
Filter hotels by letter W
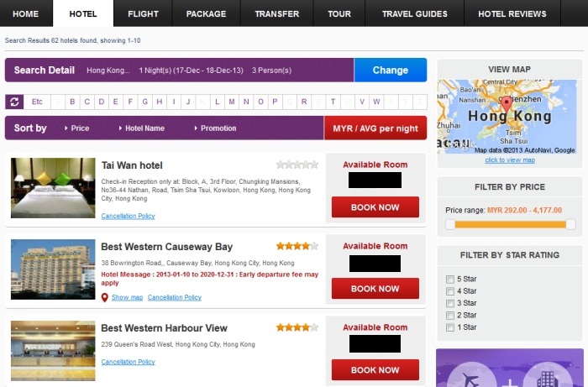(x=376, y=102)
